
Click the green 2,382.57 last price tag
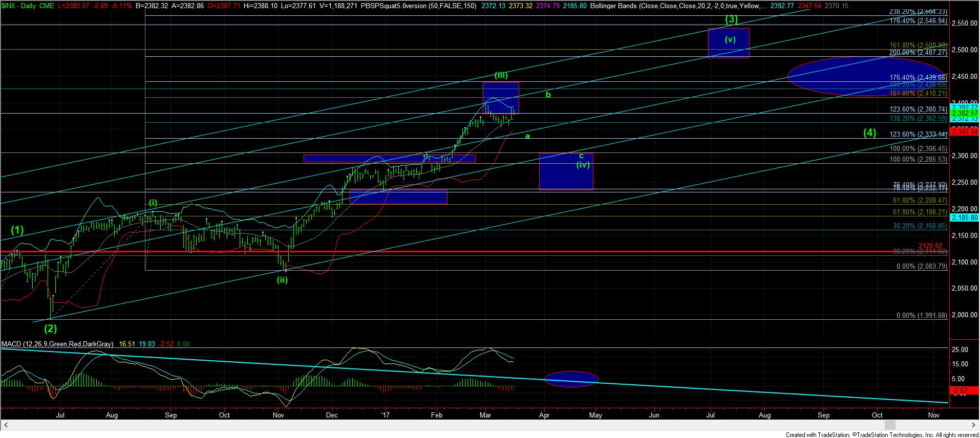coord(964,113)
